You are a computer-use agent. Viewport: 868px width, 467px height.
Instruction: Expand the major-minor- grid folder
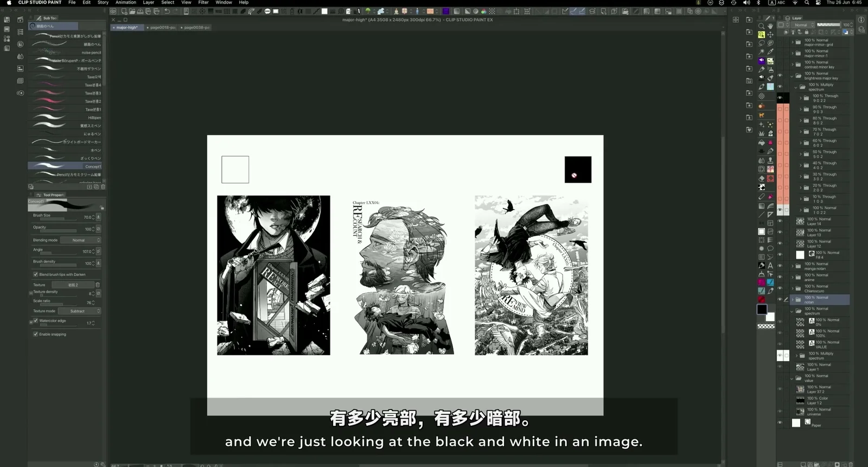(x=792, y=42)
